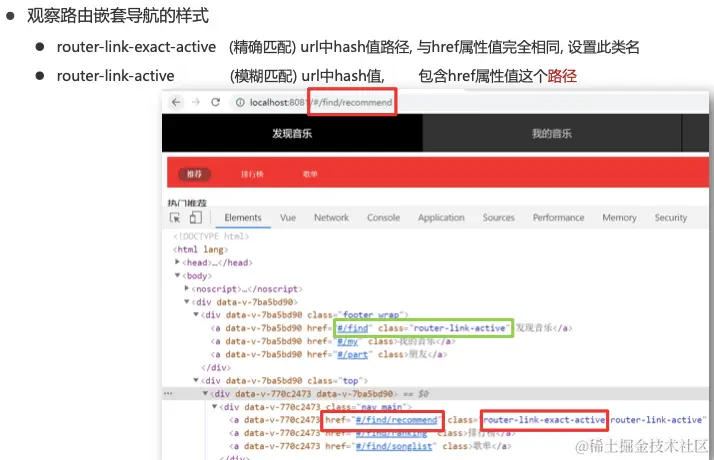This screenshot has width=714, height=460.
Task: Follow the #/find/recommend href link
Action: coord(396,420)
